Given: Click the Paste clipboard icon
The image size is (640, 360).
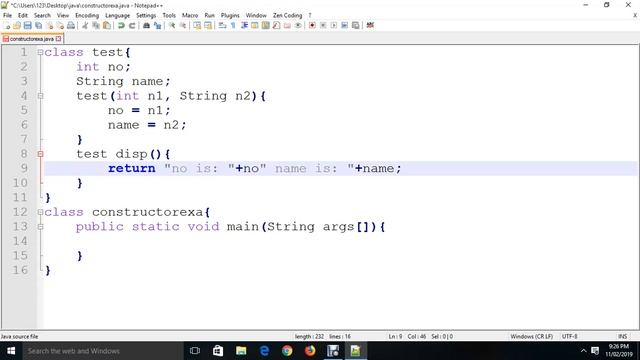Looking at the screenshot, I should point(107,25).
